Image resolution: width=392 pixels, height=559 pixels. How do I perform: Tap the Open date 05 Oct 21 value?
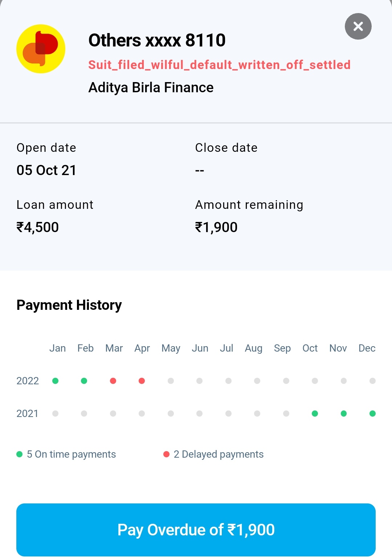(x=46, y=170)
